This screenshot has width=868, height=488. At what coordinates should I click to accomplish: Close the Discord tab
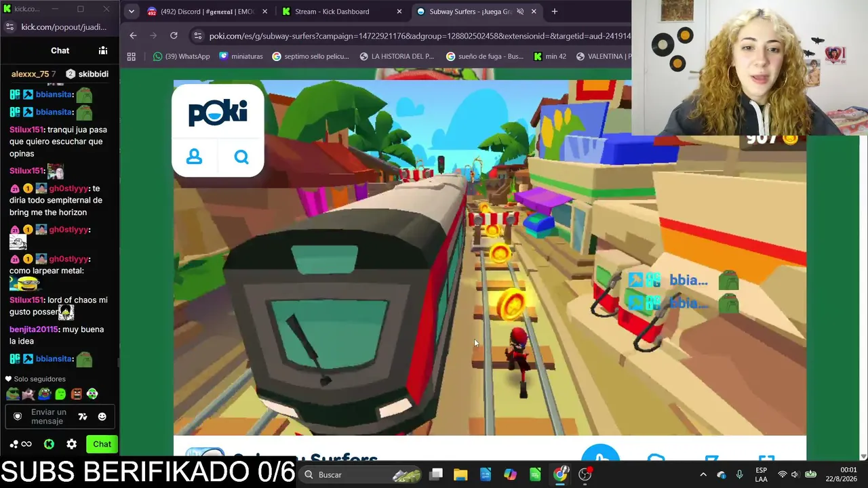(264, 12)
